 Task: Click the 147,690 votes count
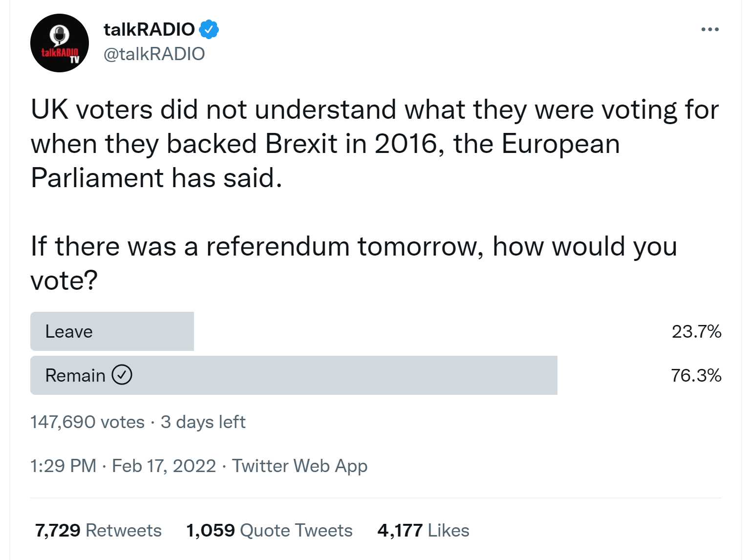click(x=87, y=422)
